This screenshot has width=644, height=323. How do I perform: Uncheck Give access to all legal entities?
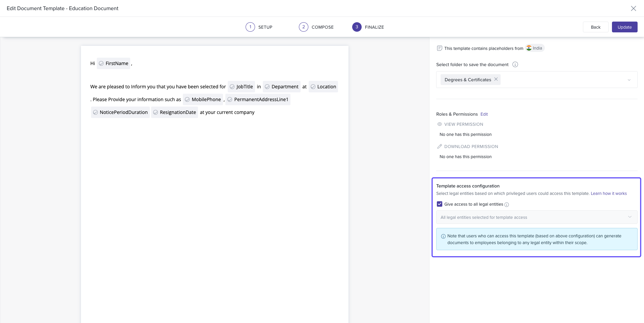point(440,204)
